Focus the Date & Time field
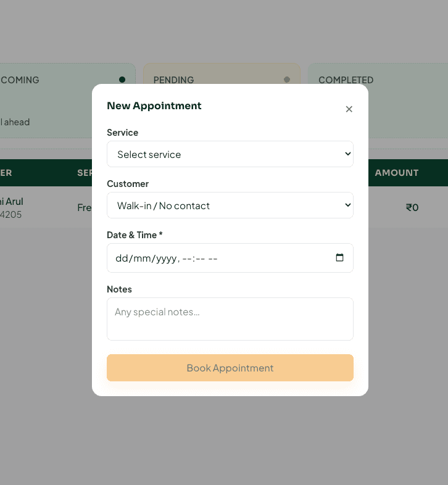448x485 pixels. coord(230,258)
